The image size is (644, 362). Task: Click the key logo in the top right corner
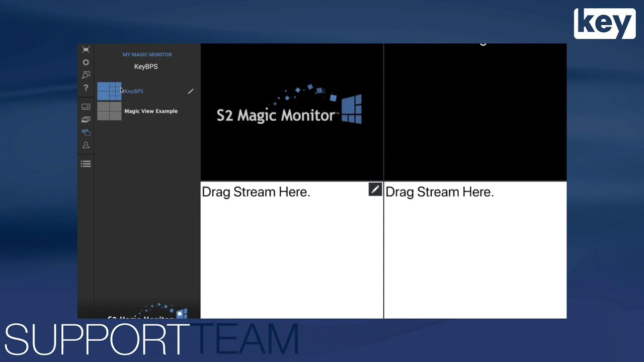(x=605, y=24)
